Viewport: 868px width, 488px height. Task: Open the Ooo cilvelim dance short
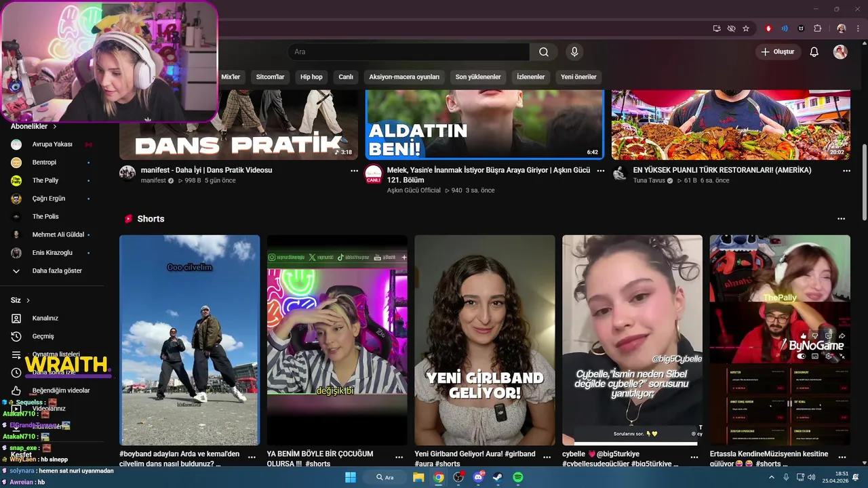point(189,340)
